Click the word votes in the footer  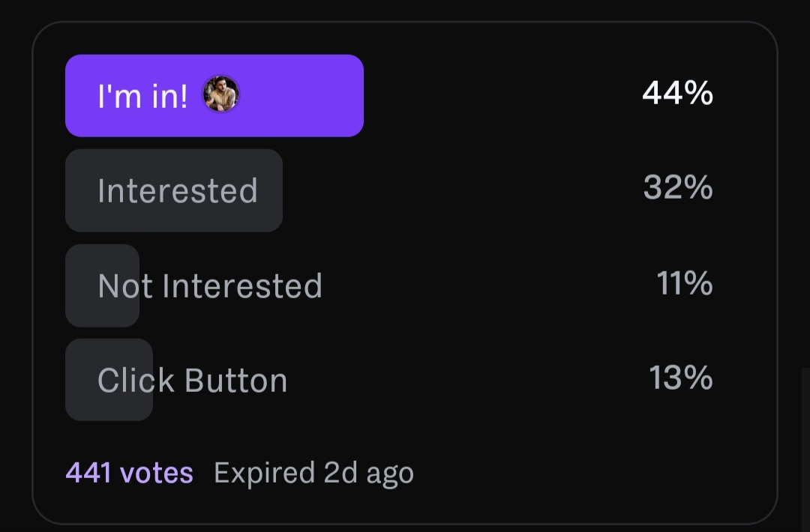point(156,473)
